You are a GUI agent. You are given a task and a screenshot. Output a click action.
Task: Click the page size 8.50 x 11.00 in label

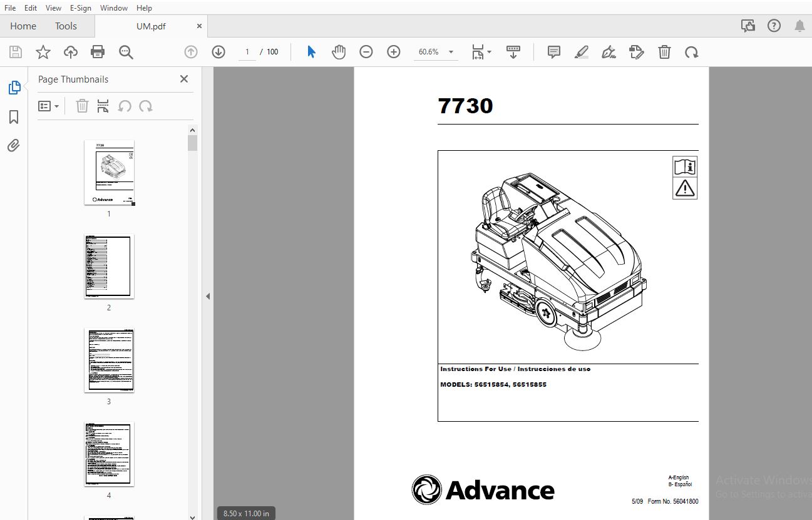tap(247, 513)
